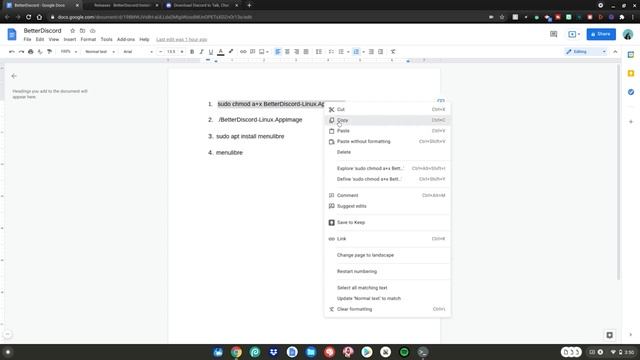Click the Insert link toolbar icon
This screenshot has height=360, width=640.
[243, 52]
